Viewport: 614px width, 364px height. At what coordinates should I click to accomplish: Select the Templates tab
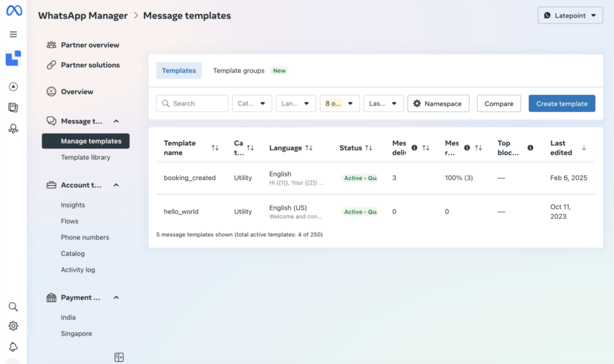tap(179, 70)
